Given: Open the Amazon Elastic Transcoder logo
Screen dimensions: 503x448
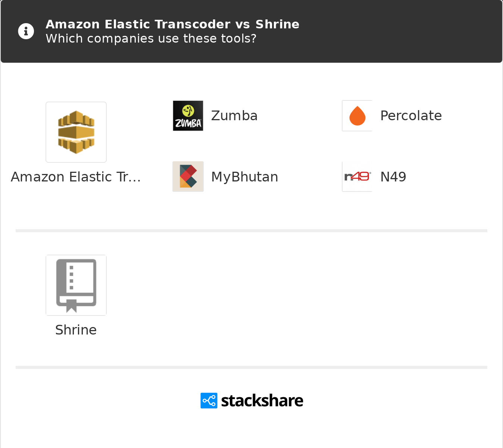Looking at the screenshot, I should pos(76,132).
